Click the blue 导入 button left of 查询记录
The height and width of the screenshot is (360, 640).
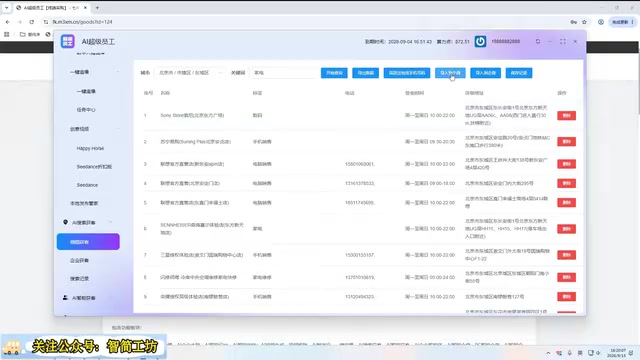485,73
